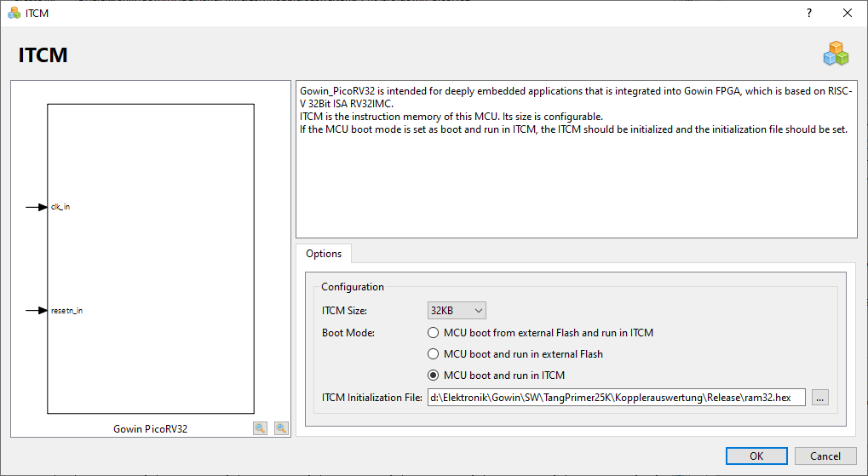Screen dimensions: 868x476
Task: Click the question mark help button in title bar
Action: 809,13
